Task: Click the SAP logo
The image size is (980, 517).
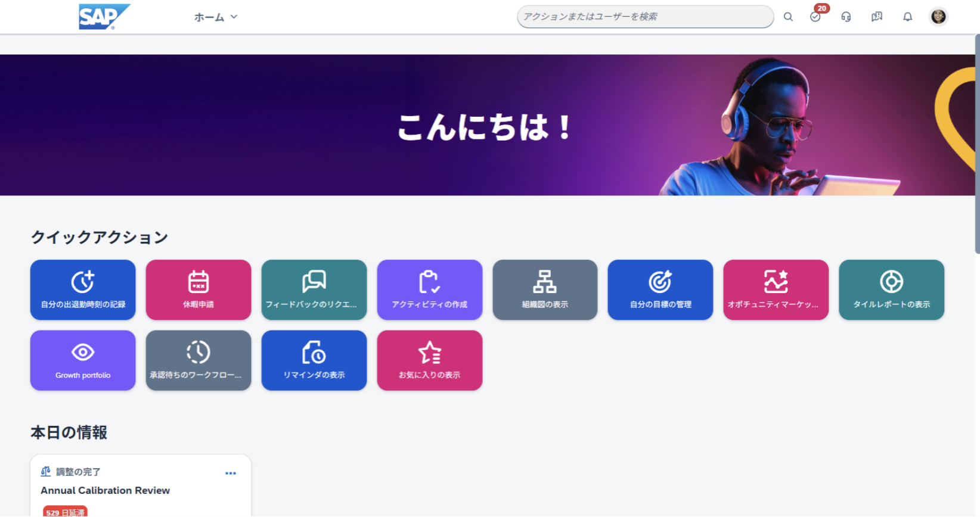Action: [x=104, y=17]
